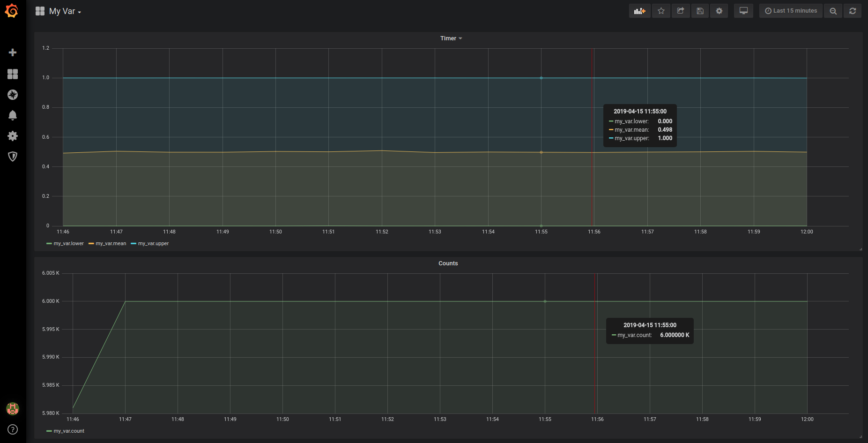Image resolution: width=868 pixels, height=443 pixels.
Task: Open the Timer panel title menu
Action: [x=451, y=38]
